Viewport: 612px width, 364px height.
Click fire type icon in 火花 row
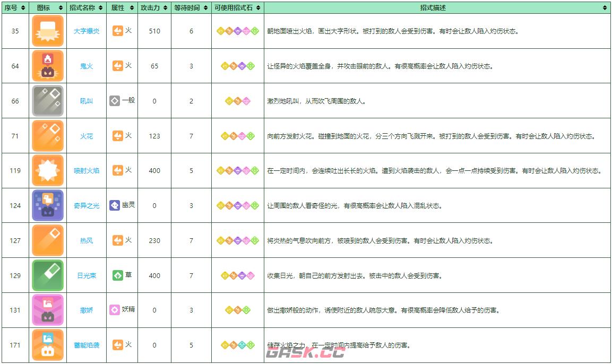[x=117, y=136]
